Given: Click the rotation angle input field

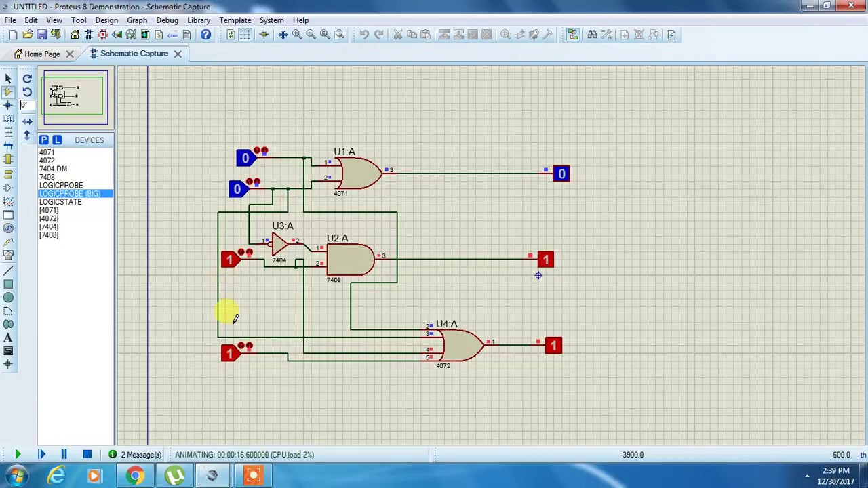Looking at the screenshot, I should click(x=27, y=105).
